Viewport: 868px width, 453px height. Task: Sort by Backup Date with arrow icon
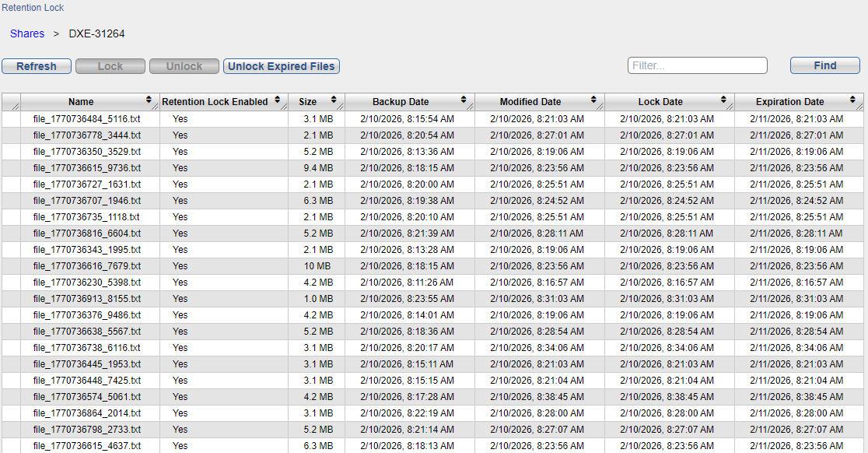tap(464, 101)
